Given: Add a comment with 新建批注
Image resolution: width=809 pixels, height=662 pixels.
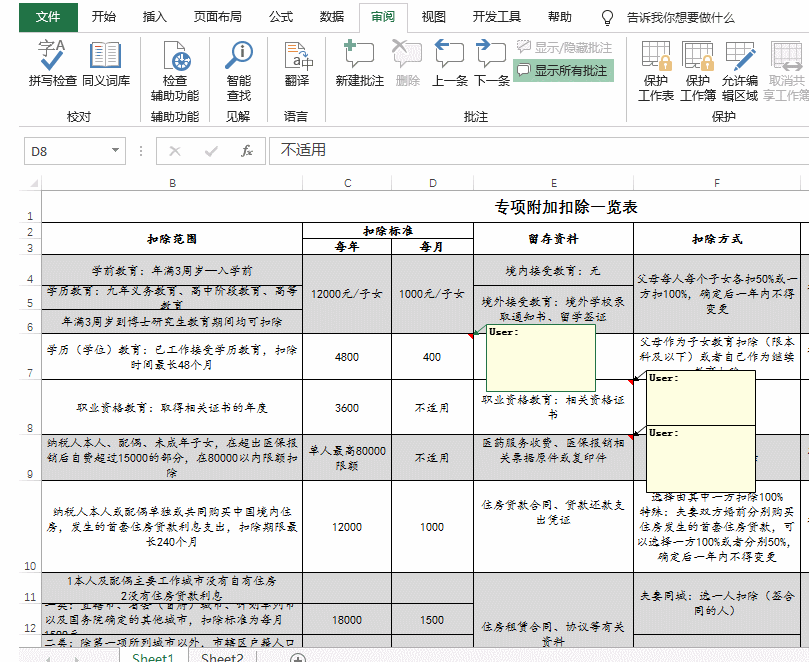Looking at the screenshot, I should [x=360, y=63].
